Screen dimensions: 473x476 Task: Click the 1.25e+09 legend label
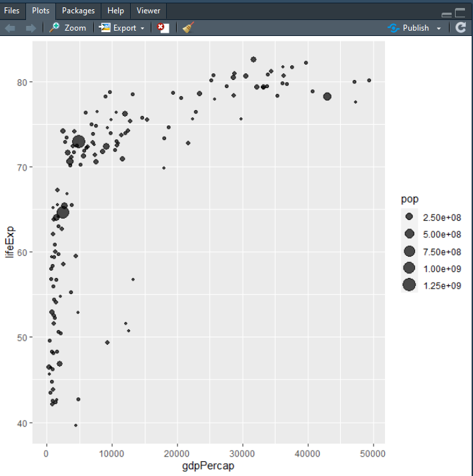point(442,286)
